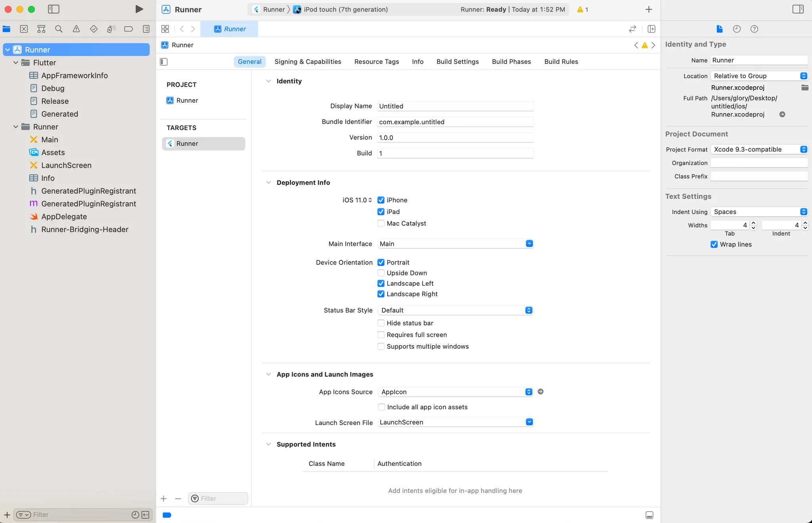The image size is (812, 523).
Task: Open the Status Bar Style dropdown
Action: click(455, 310)
